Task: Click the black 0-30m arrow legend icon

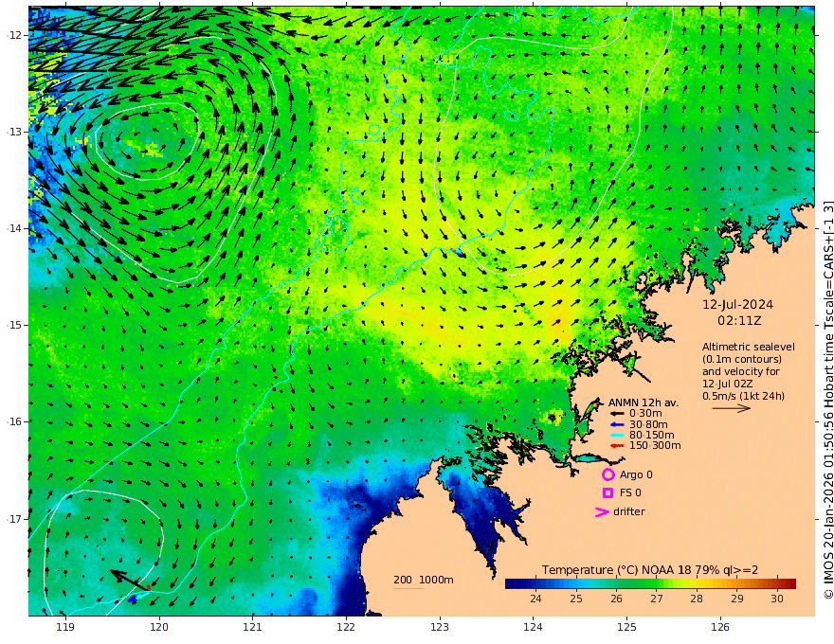Action: click(616, 414)
